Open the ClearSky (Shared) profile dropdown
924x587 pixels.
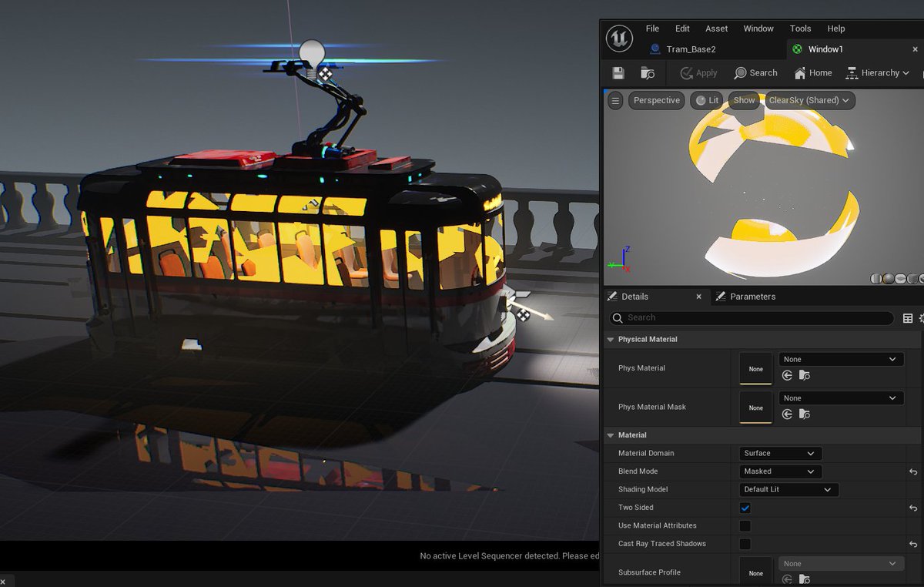[x=808, y=100]
